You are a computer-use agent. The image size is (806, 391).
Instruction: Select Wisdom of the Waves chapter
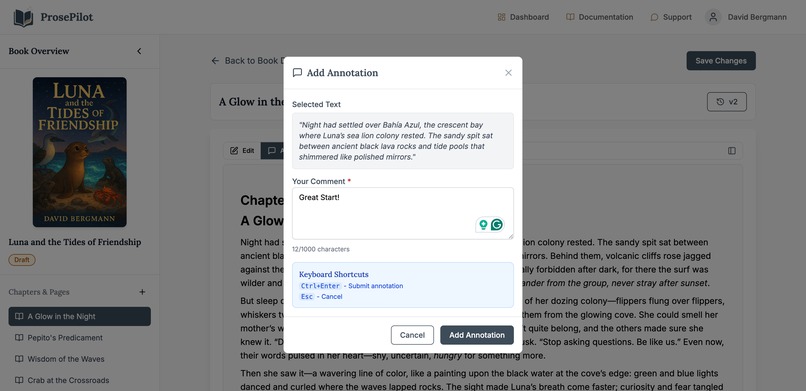click(80, 359)
